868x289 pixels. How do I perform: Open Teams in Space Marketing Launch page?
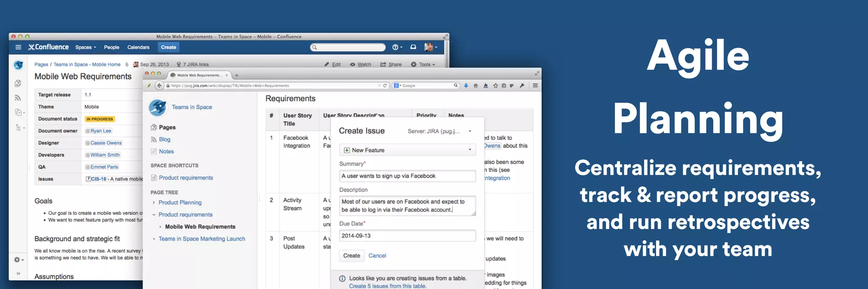click(202, 239)
